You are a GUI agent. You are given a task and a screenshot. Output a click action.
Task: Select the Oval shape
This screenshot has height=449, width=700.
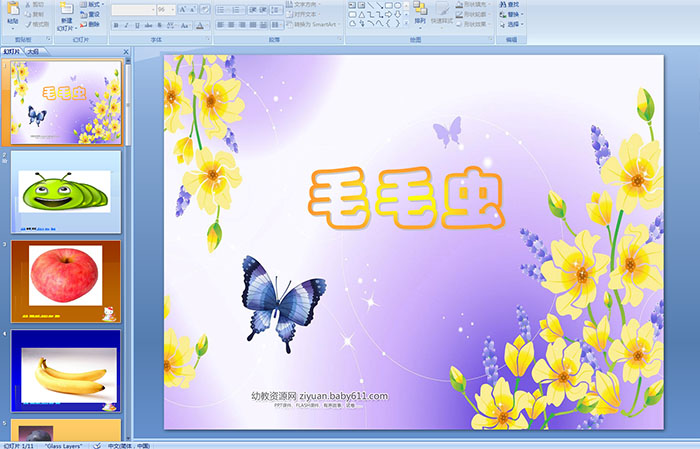coord(397,6)
